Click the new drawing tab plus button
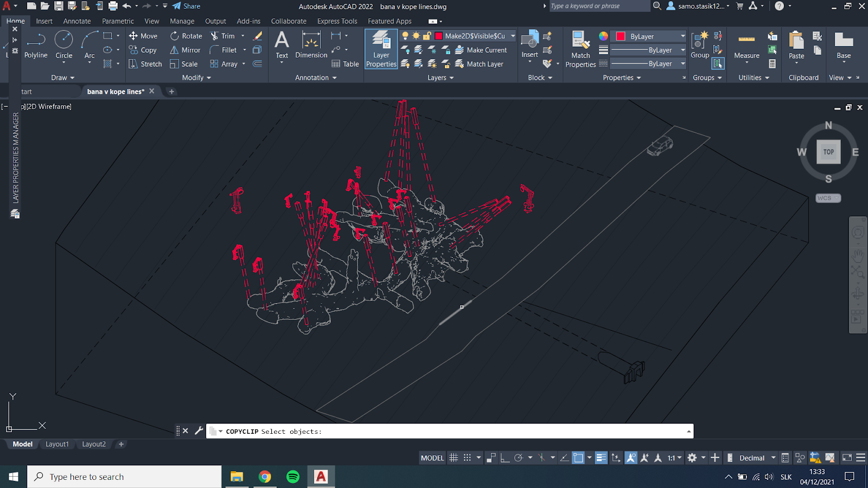This screenshot has width=868, height=488. coord(171,92)
